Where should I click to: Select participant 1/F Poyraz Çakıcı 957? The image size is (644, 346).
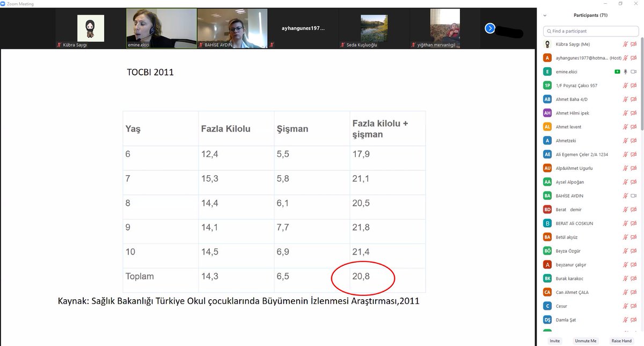(x=590, y=85)
